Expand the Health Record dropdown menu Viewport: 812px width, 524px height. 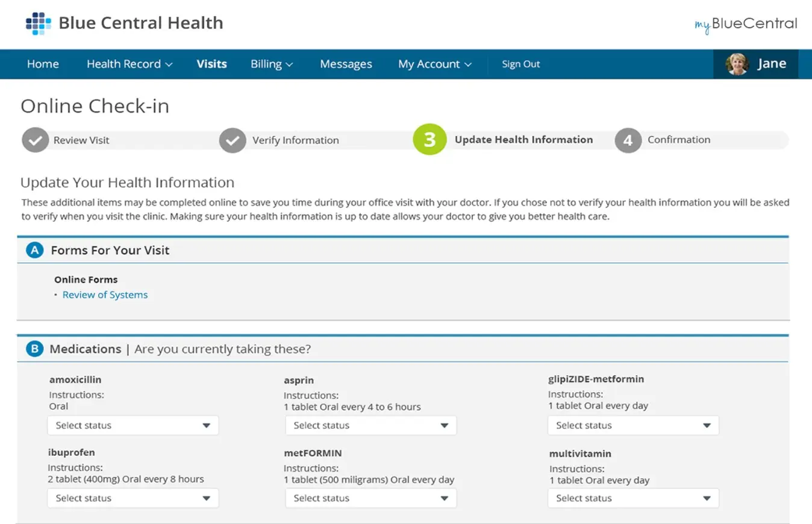point(130,64)
